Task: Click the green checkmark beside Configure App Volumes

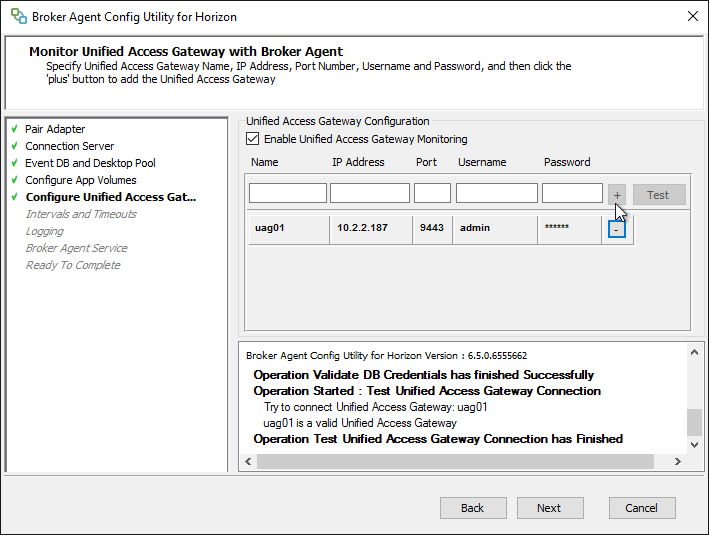Action: pos(14,180)
